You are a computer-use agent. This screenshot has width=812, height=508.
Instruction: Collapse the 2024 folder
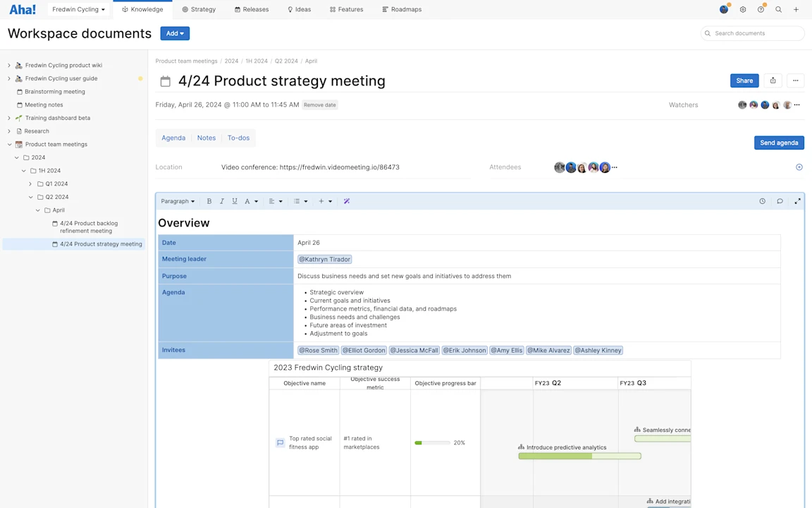tap(17, 157)
